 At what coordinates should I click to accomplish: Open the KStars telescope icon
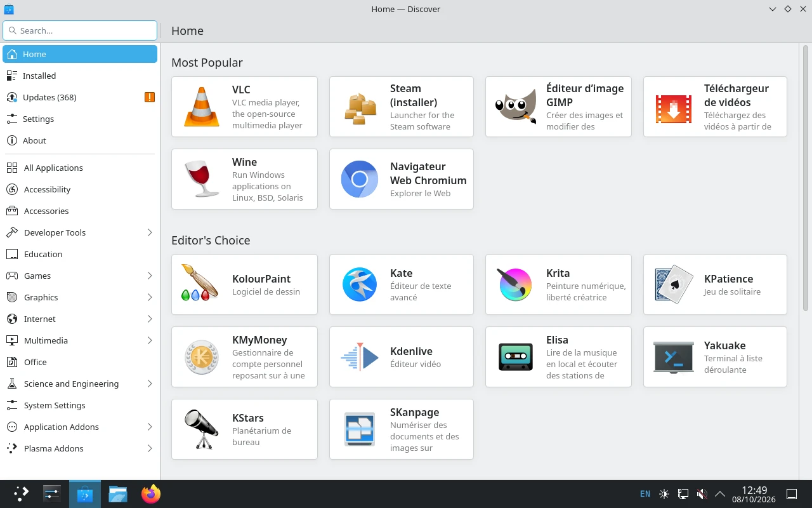click(x=202, y=429)
